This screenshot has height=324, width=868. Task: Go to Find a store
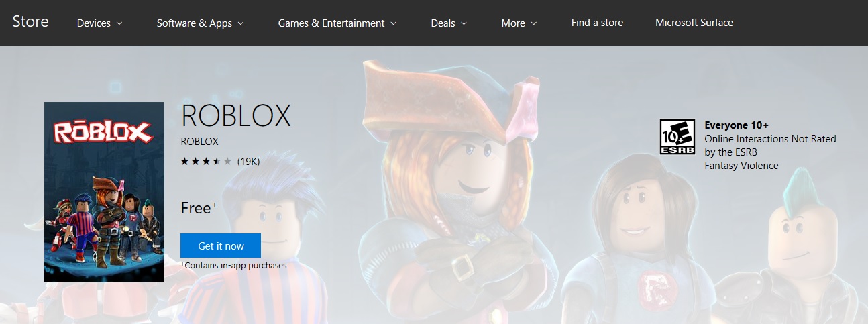click(x=597, y=23)
